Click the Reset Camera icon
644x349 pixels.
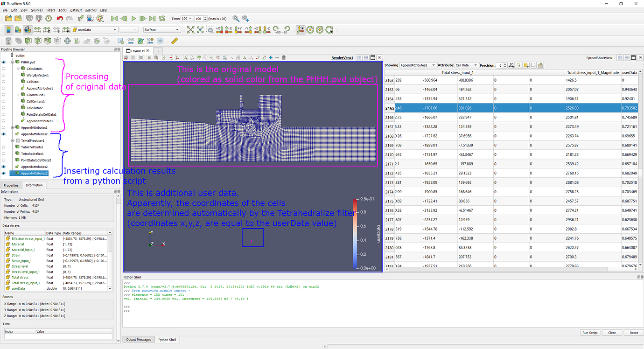[x=190, y=30]
